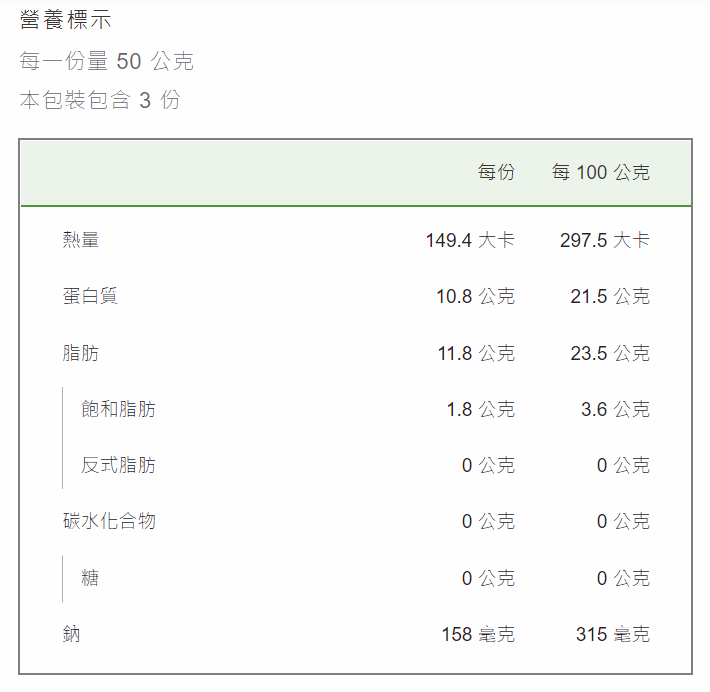Select 反式脂肪 per-100g 0 公克 value
710x692 pixels.
point(623,465)
